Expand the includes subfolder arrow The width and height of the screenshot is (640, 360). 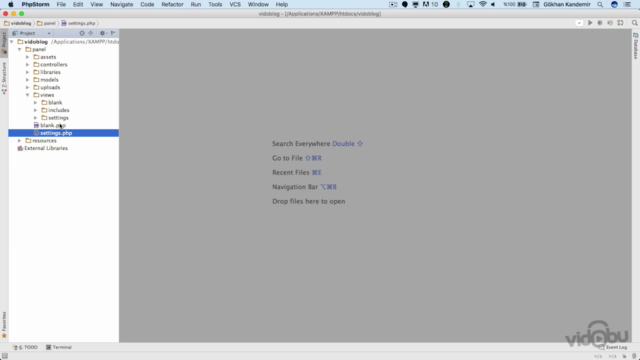36,110
